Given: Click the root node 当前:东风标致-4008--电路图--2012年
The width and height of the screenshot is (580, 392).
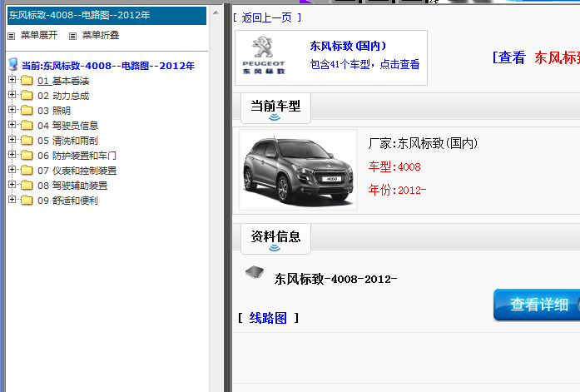Looking at the screenshot, I should 108,66.
